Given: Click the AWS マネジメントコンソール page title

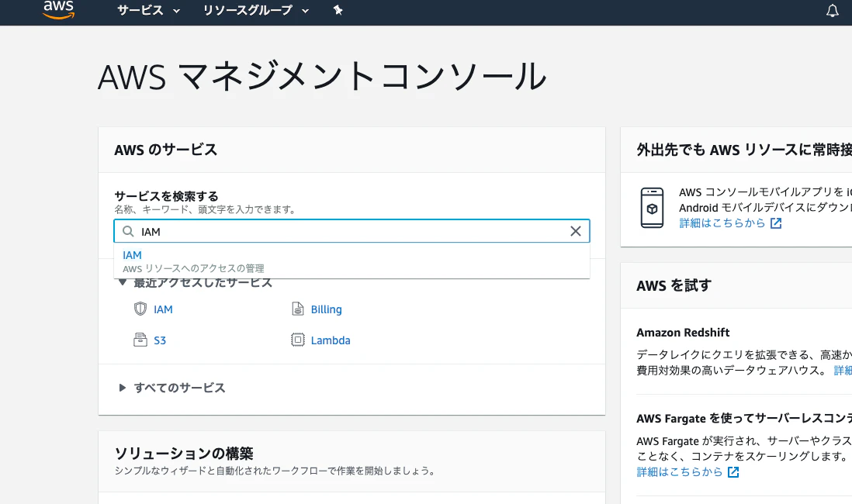Looking at the screenshot, I should [x=322, y=76].
